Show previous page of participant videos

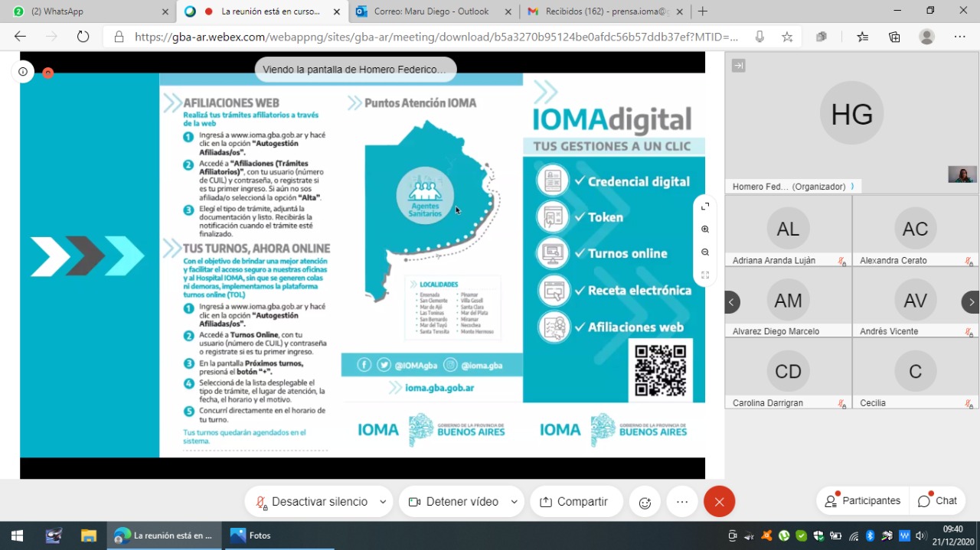(x=732, y=302)
